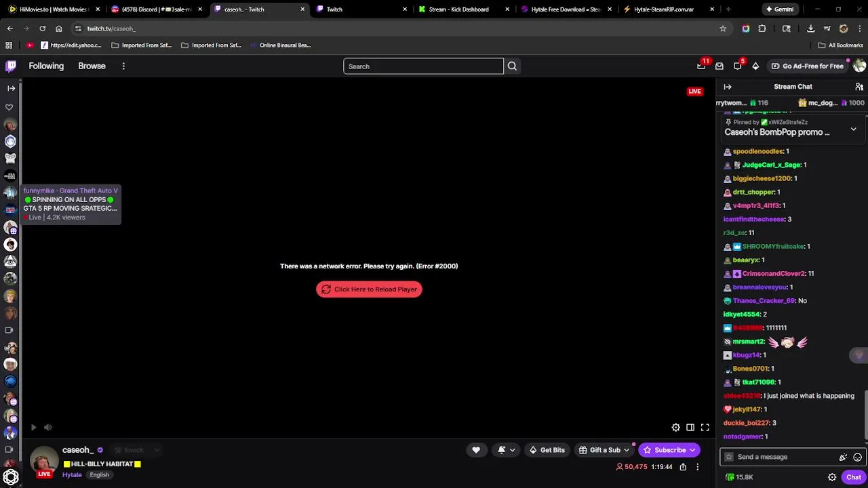This screenshot has width=868, height=488.
Task: Toggle follow with the heart button
Action: 476,450
